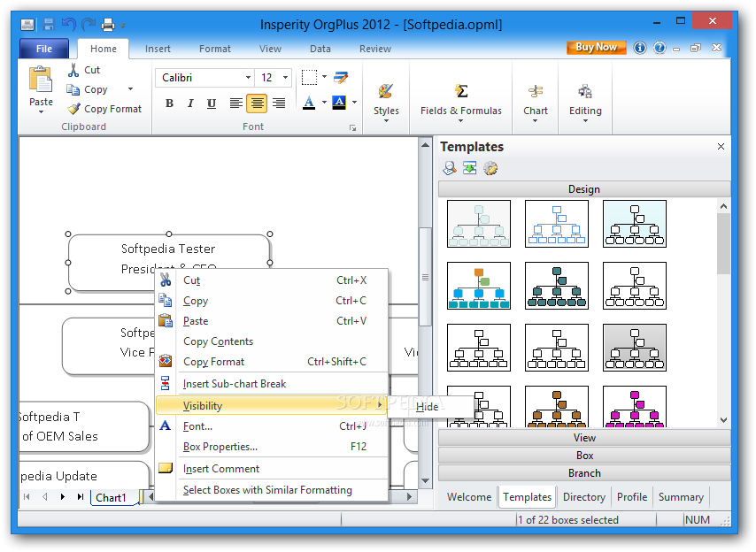The width and height of the screenshot is (756, 552).
Task: Open Styles palette icon
Action: coord(386,91)
